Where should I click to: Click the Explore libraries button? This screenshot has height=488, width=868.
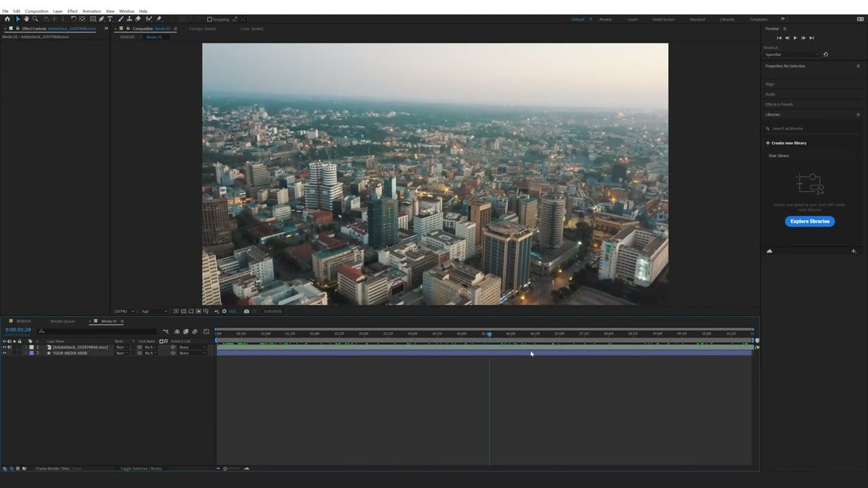click(810, 221)
